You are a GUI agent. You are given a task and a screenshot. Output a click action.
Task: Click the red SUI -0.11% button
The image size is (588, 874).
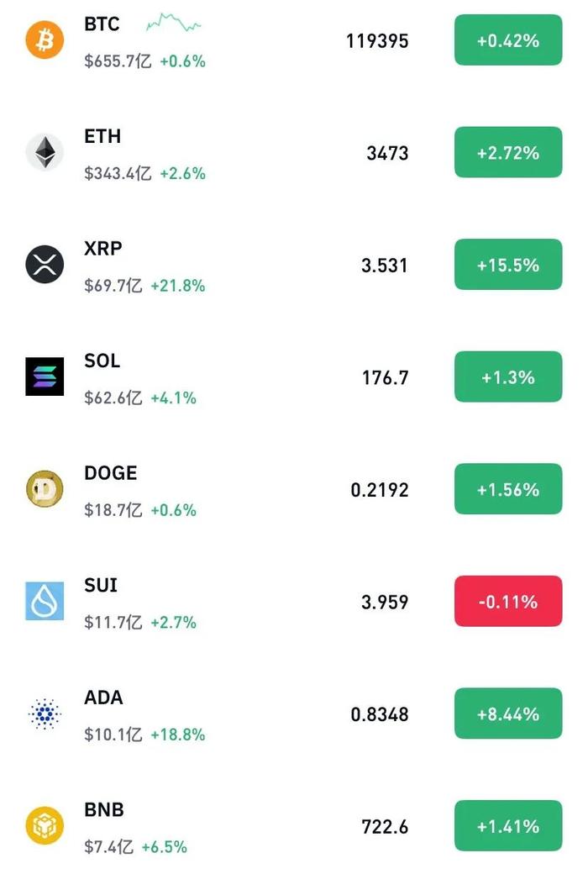coord(508,601)
